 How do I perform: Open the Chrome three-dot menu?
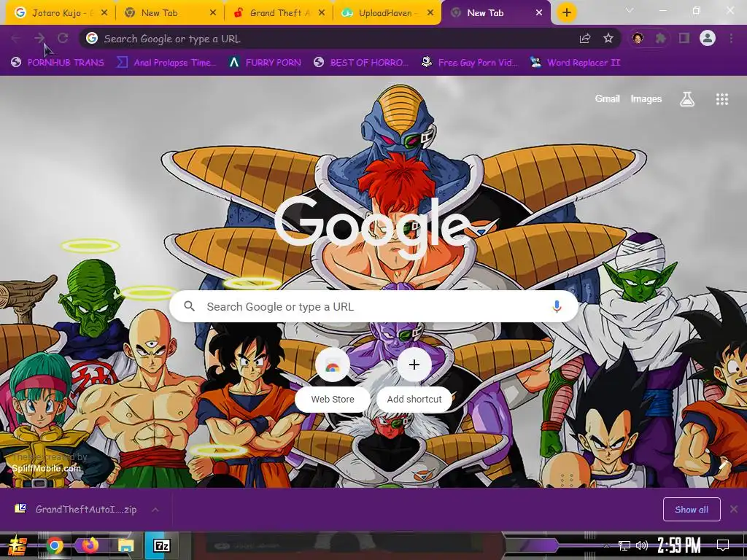[x=731, y=38]
